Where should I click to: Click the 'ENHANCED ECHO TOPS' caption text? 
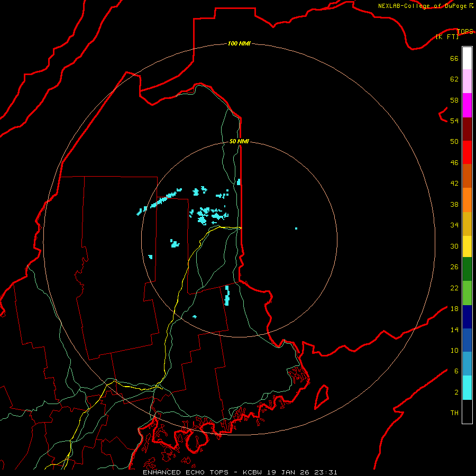pos(186,472)
